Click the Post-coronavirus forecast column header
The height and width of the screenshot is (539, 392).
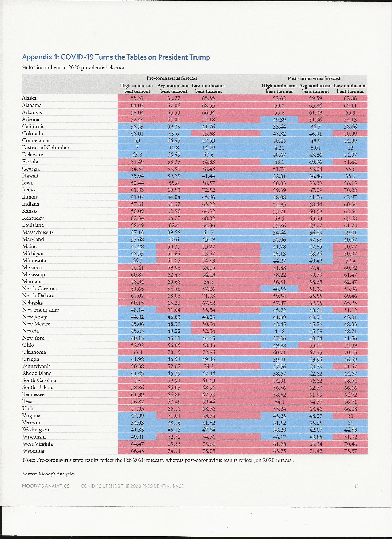(x=314, y=78)
